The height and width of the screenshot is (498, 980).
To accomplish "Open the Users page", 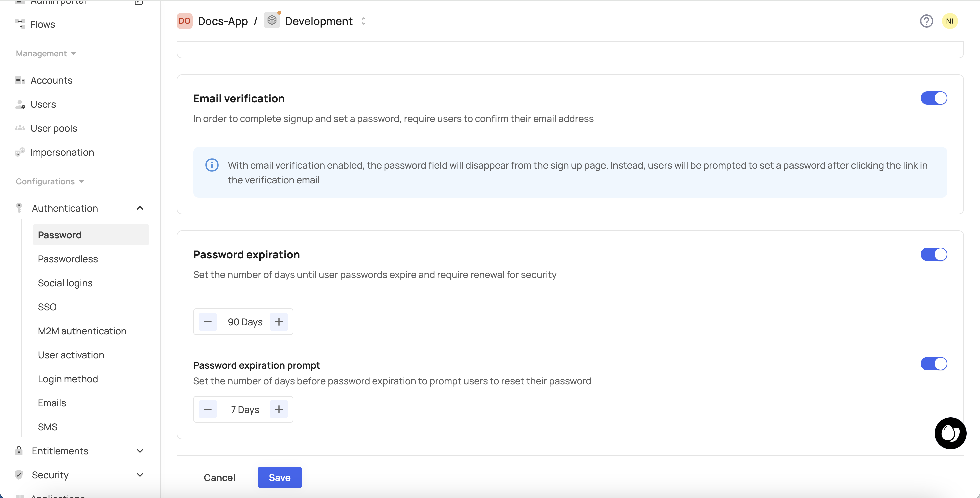I will (x=43, y=104).
